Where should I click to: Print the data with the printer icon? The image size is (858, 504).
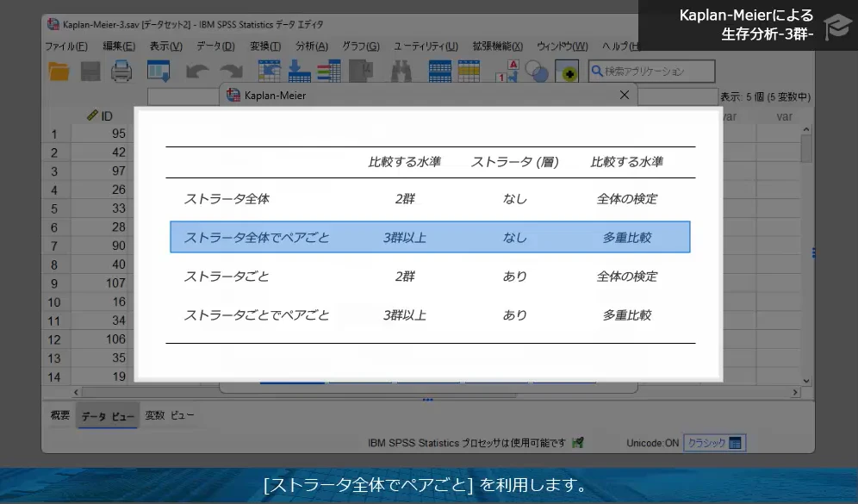coord(121,72)
